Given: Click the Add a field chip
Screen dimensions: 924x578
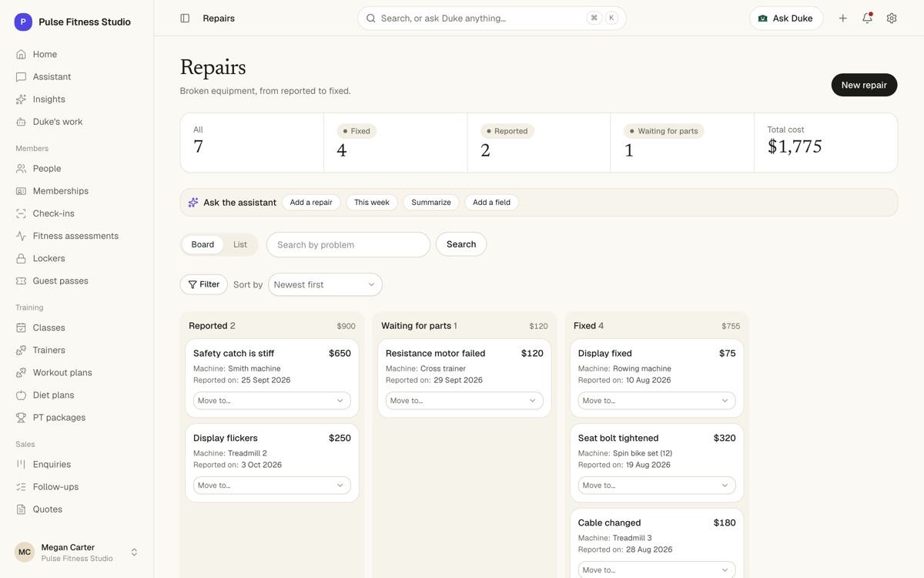Looking at the screenshot, I should pos(491,202).
